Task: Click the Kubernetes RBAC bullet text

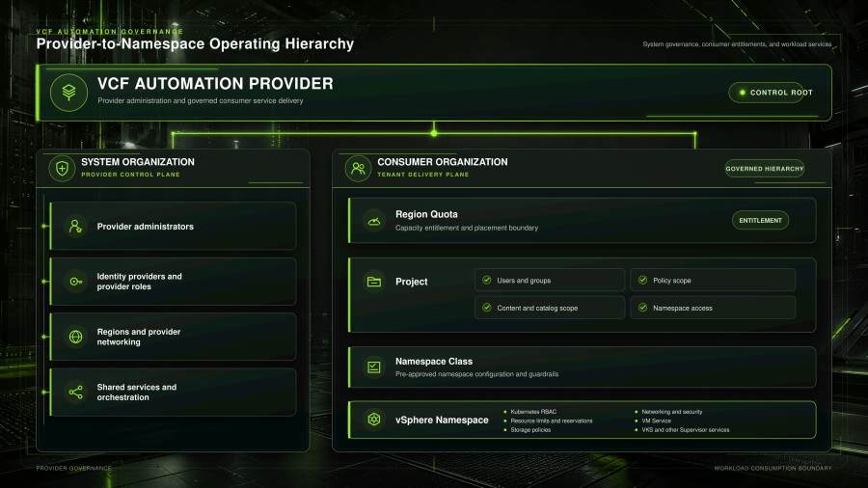Action: point(533,412)
